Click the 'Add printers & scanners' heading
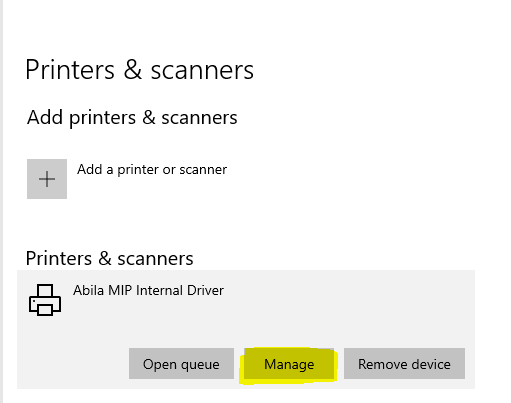Screen dimensions: 511x403 click(x=132, y=118)
